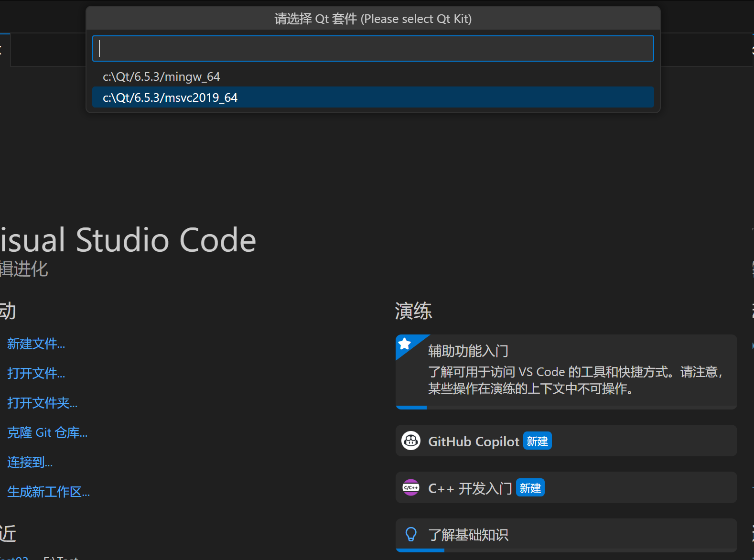Open the 克隆 Git 仓库... link

click(47, 432)
